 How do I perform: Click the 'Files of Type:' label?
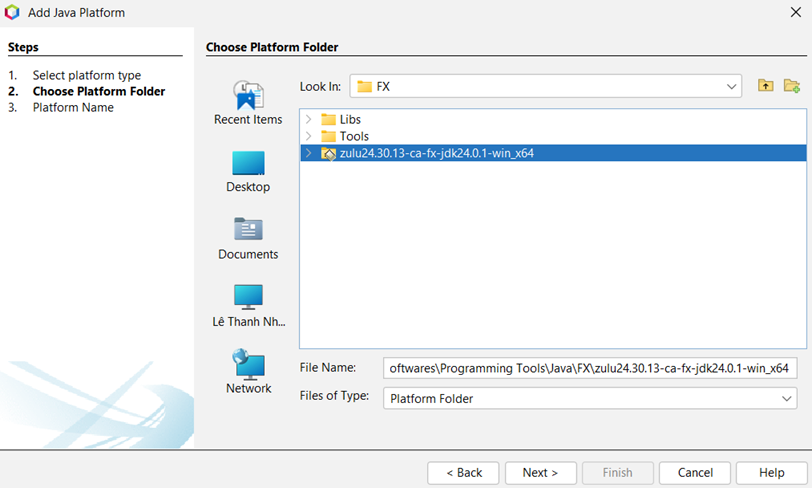click(x=334, y=396)
